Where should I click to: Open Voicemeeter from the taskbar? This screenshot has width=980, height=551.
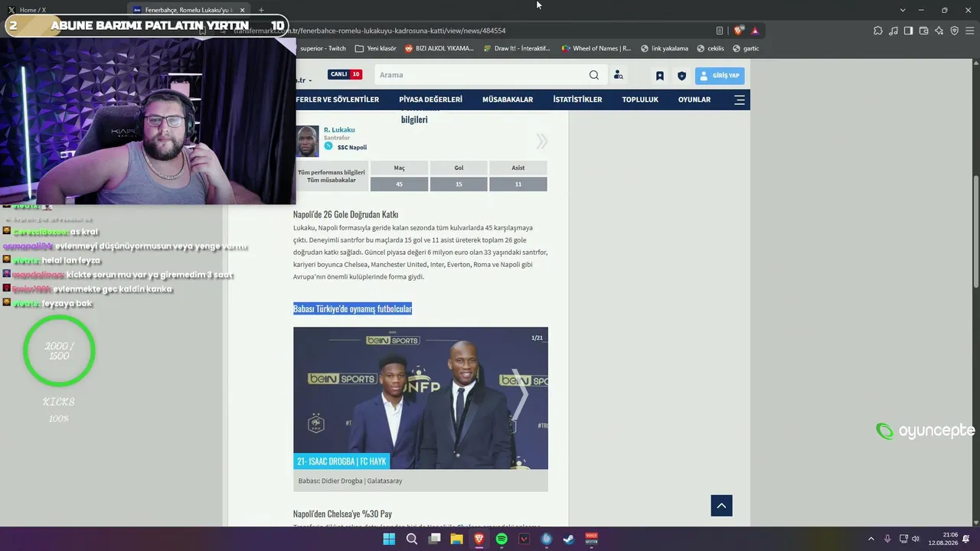(591, 539)
